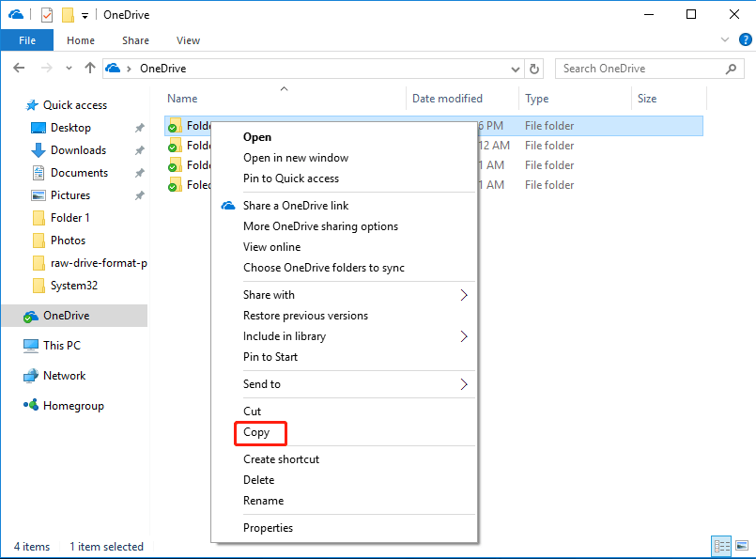Choose Pin to Quick access

coord(291,179)
